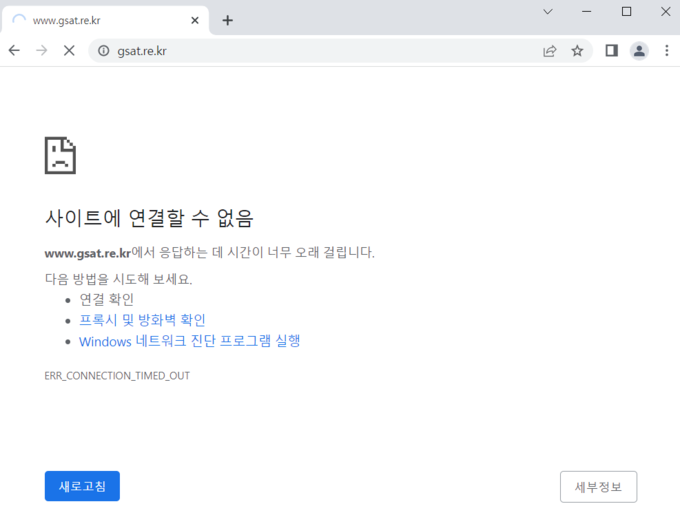Open a new tab
The image size is (680, 515).
click(227, 20)
